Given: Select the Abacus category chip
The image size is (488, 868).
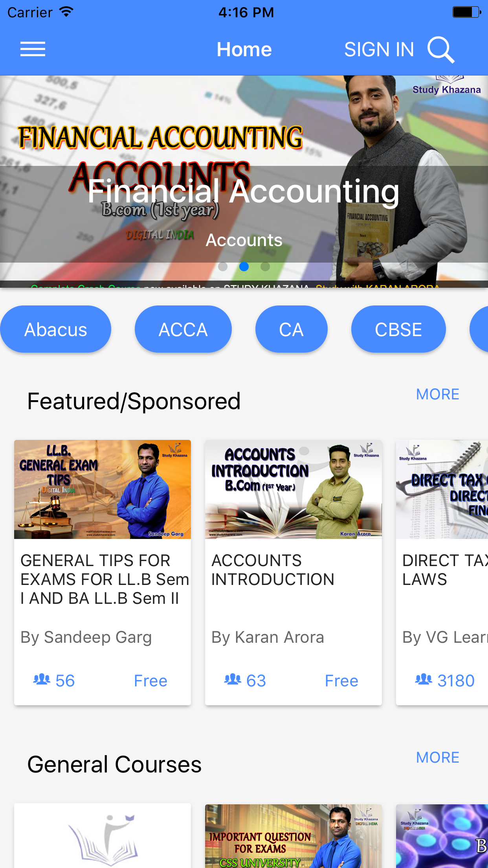Looking at the screenshot, I should click(55, 329).
